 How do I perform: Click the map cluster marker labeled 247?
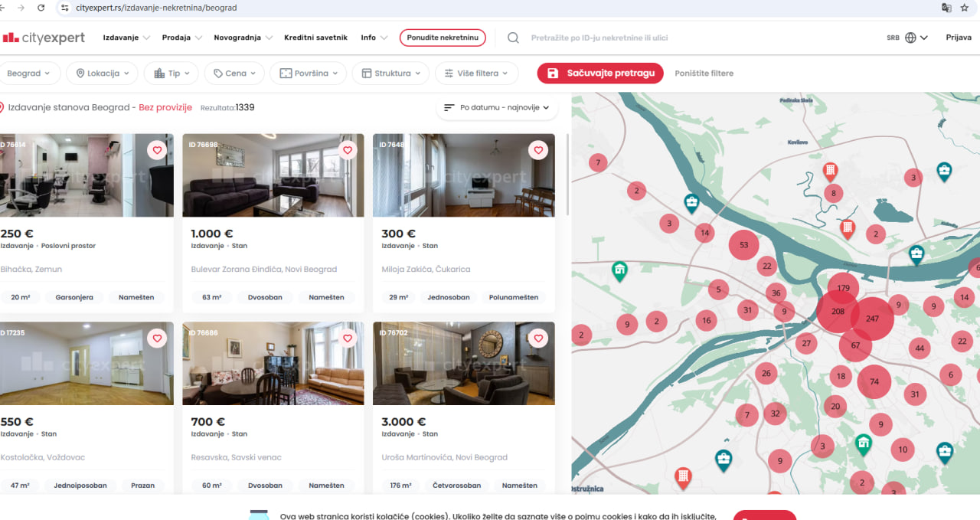click(x=872, y=319)
